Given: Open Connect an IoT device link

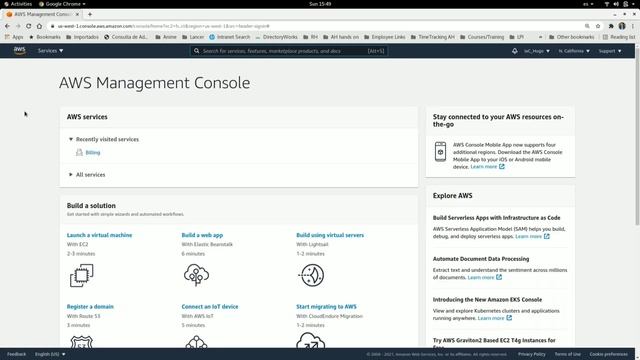Looking at the screenshot, I should coord(210,307).
